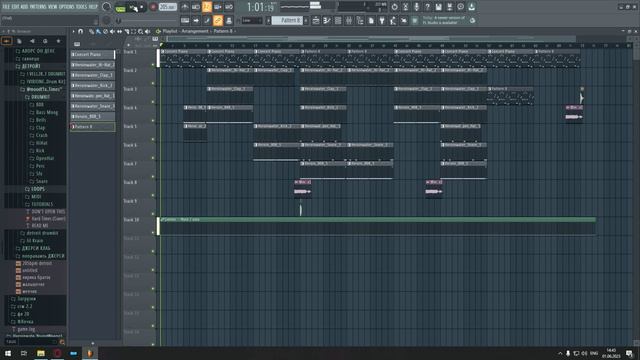Click the plus button after Pattern 8

click(x=306, y=20)
